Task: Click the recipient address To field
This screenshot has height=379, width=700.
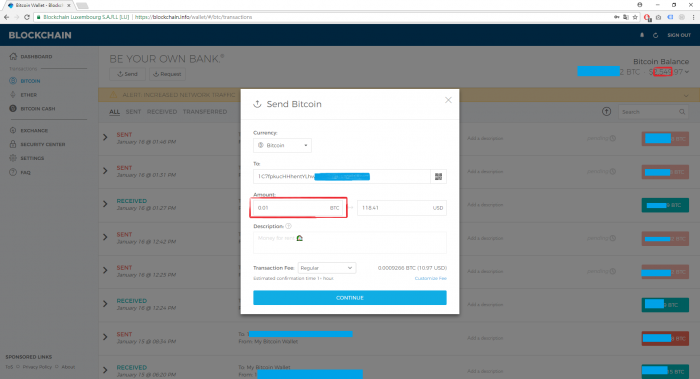Action: 342,177
